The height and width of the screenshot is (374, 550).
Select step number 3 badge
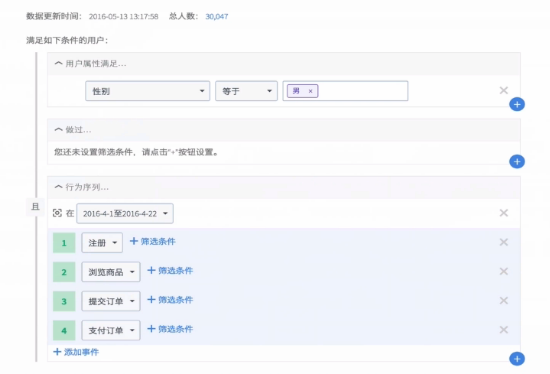coord(64,301)
